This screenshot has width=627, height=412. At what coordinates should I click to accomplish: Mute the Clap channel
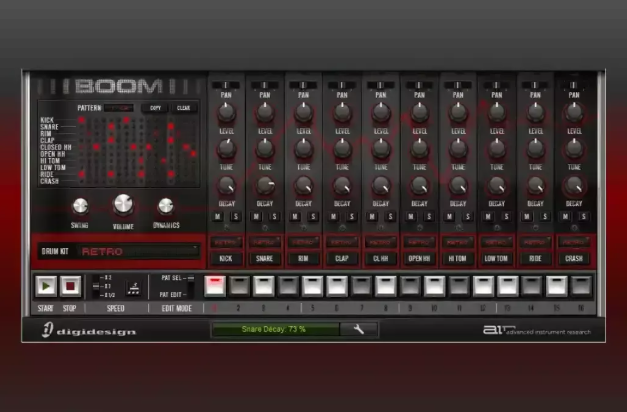333,217
